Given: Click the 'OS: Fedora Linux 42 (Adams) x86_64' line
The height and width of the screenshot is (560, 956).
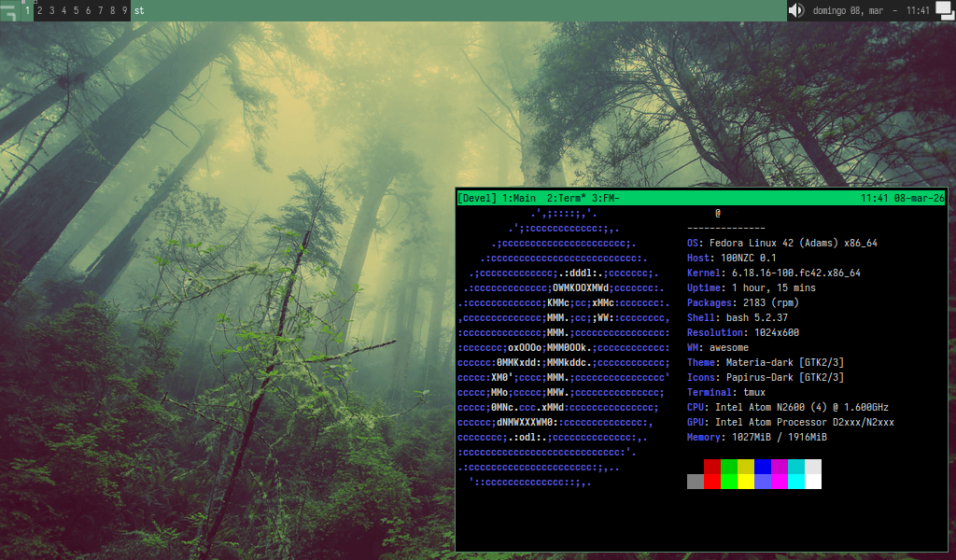Looking at the screenshot, I should [782, 244].
